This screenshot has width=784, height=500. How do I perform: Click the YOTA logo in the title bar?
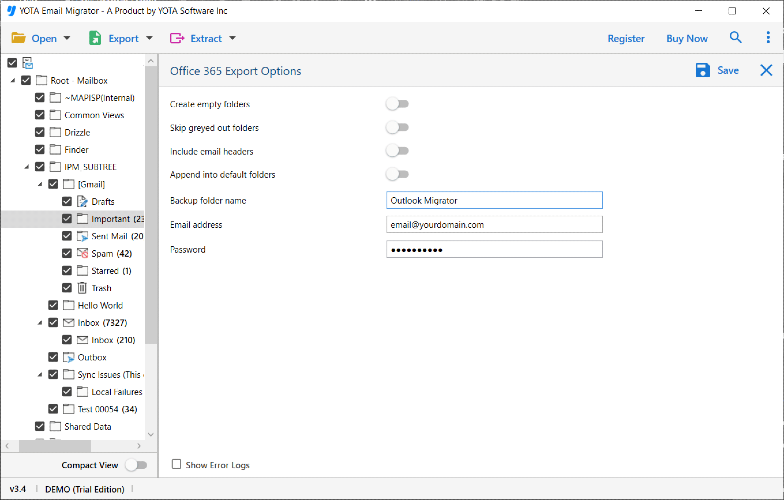pyautogui.click(x=11, y=10)
